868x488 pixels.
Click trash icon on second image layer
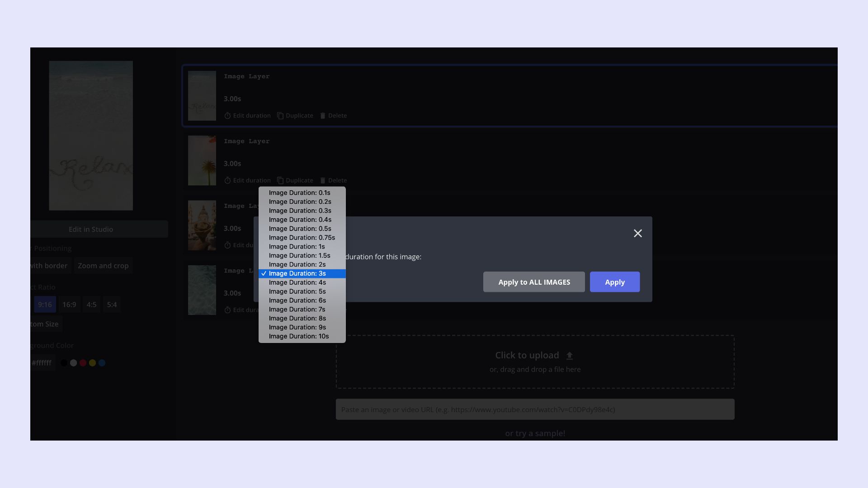coord(323,180)
